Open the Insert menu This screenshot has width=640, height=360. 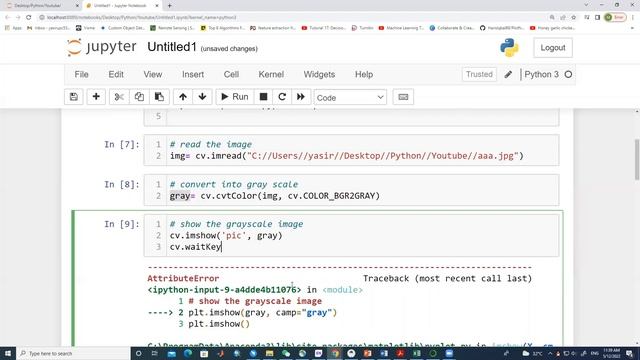193,74
